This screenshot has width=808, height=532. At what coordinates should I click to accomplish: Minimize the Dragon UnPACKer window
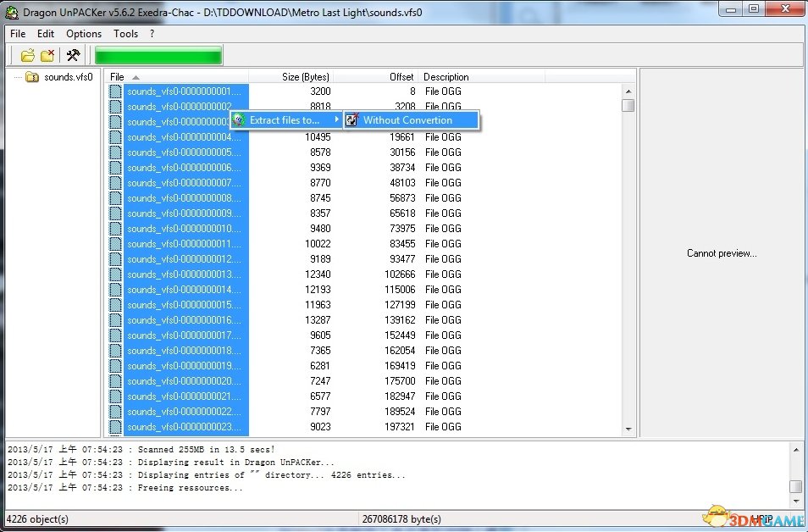point(731,9)
